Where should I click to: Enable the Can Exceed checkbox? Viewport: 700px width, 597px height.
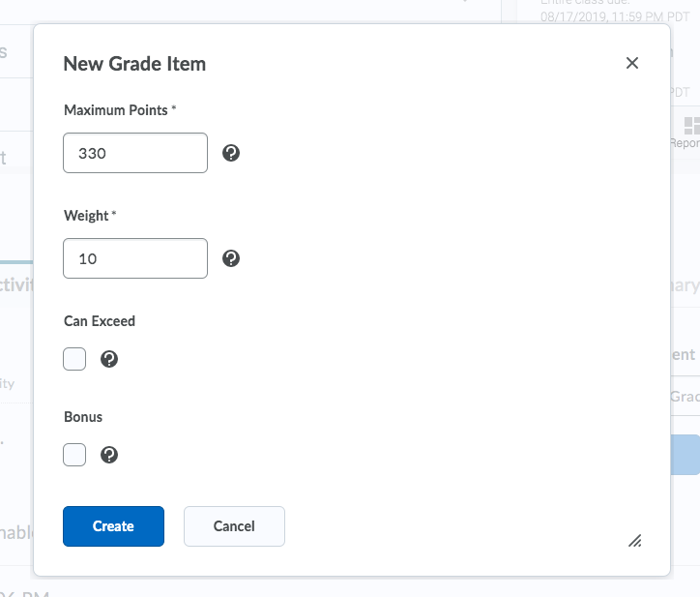(x=74, y=359)
